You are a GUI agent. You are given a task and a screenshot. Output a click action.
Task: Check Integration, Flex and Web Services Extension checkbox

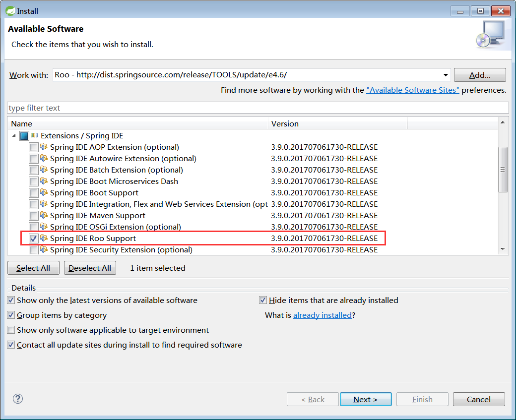coord(34,204)
